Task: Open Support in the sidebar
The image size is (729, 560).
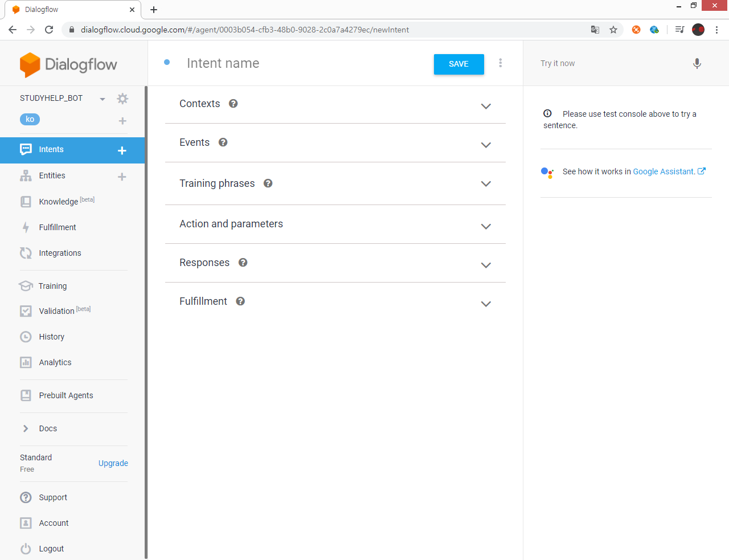Action: click(x=53, y=497)
